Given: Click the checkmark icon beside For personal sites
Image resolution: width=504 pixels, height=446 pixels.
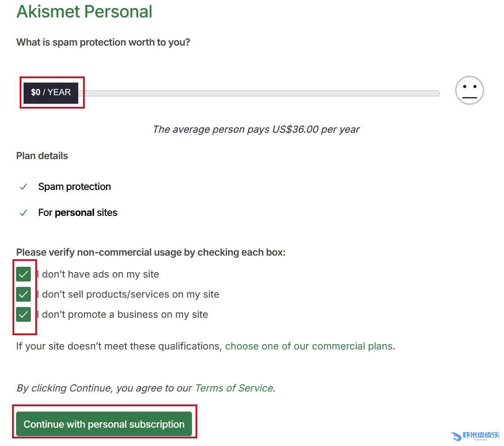Looking at the screenshot, I should [24, 213].
